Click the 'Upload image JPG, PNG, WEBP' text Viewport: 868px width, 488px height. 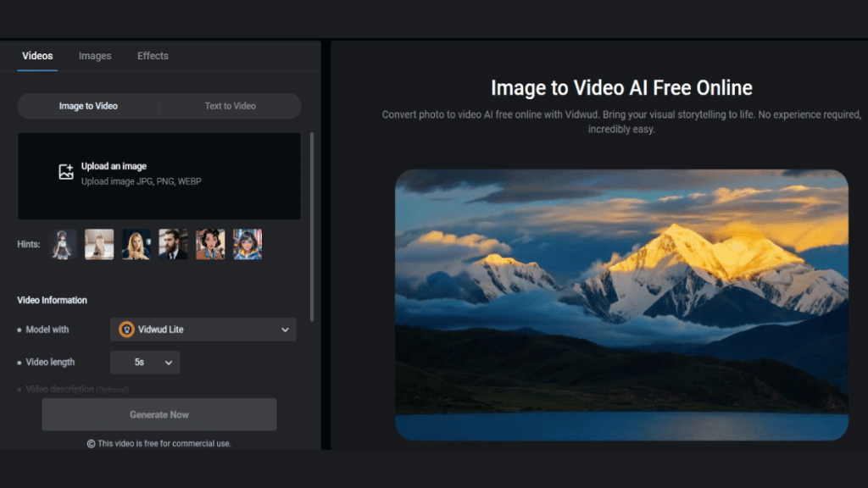click(x=142, y=181)
